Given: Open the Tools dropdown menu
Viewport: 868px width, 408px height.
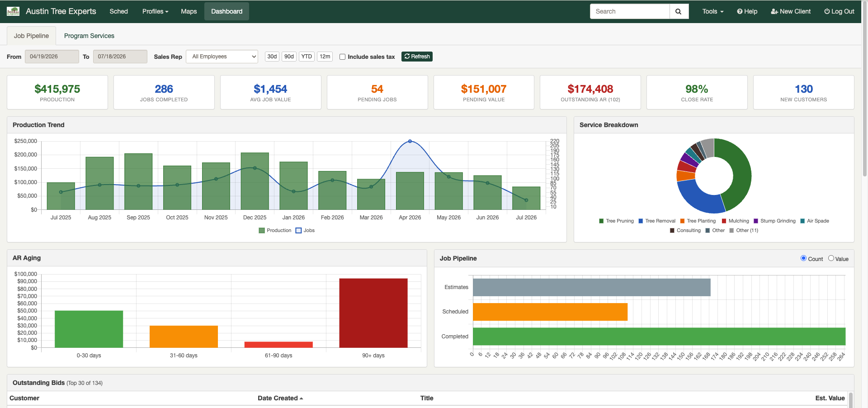Looking at the screenshot, I should click(713, 11).
